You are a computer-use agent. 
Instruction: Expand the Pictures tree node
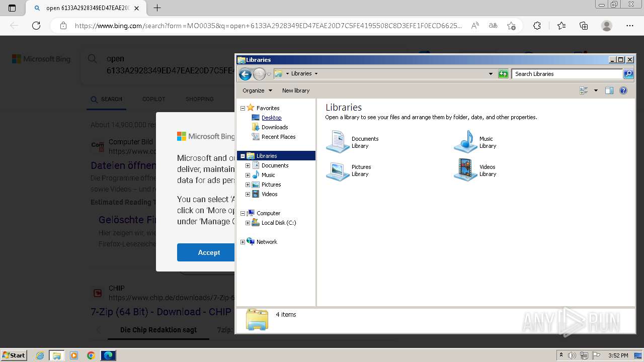click(248, 185)
